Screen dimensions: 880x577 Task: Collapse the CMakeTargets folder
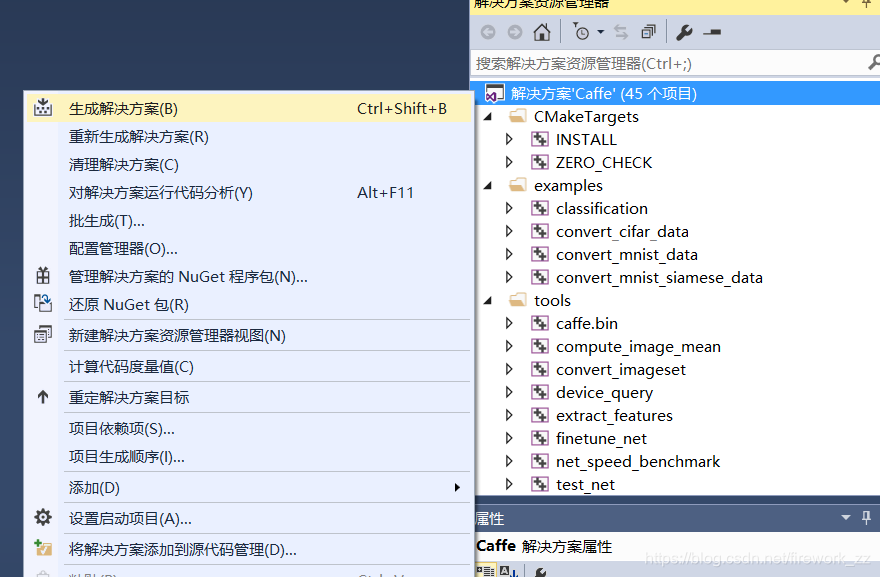coord(488,116)
